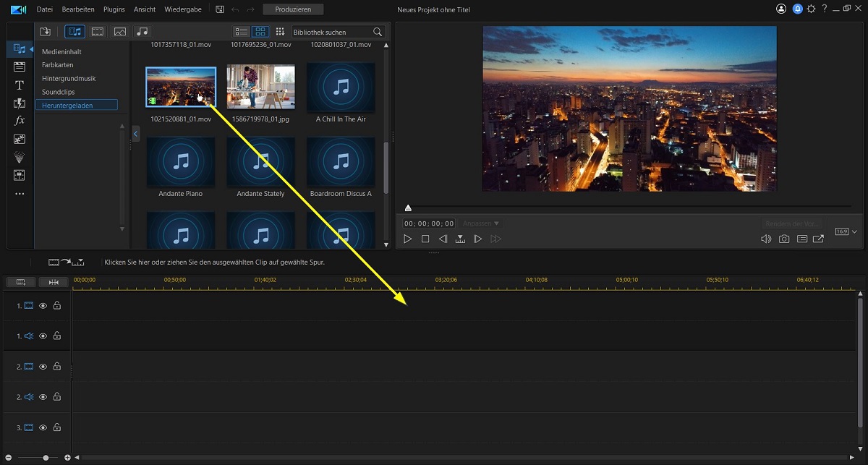
Task: Click the Import Media folder icon
Action: tap(45, 32)
